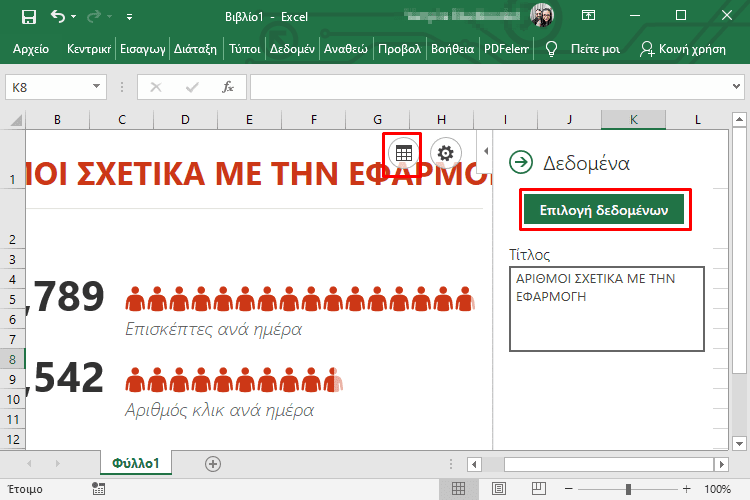
Task: Click inside the Τίτλος text box
Action: 606,308
